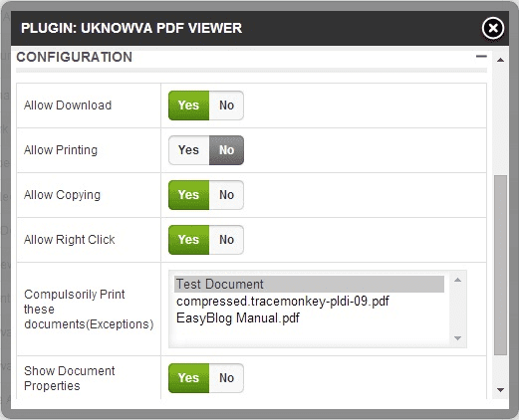Pick EasyBlog Manual.pdf from the document list
The width and height of the screenshot is (519, 420).
[x=238, y=318]
